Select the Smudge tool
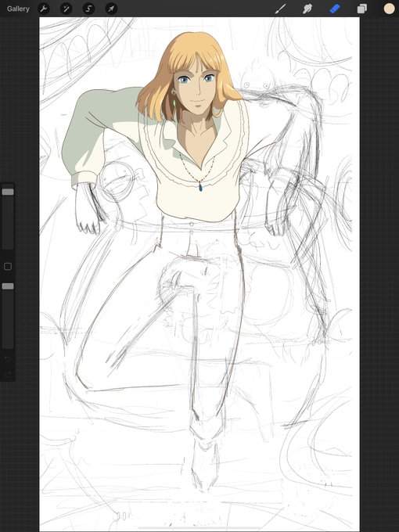Viewport: 399px width, 532px height. pyautogui.click(x=307, y=9)
